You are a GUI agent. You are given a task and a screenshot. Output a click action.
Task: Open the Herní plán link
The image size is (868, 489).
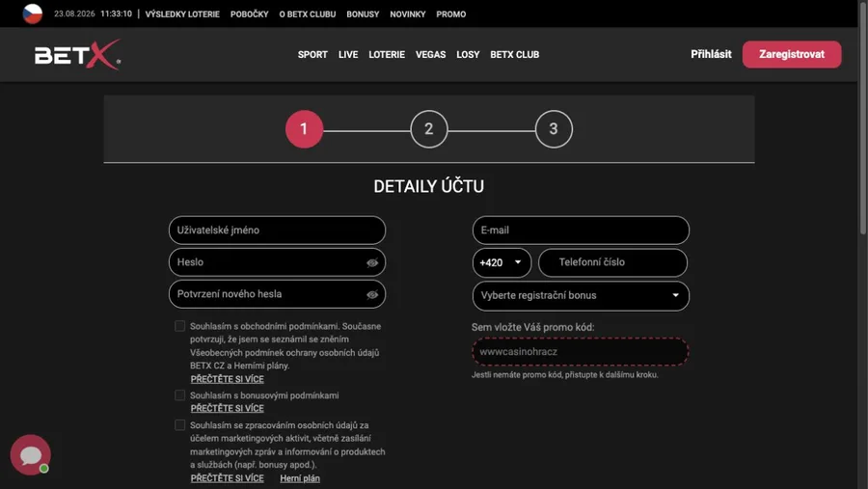pos(300,478)
